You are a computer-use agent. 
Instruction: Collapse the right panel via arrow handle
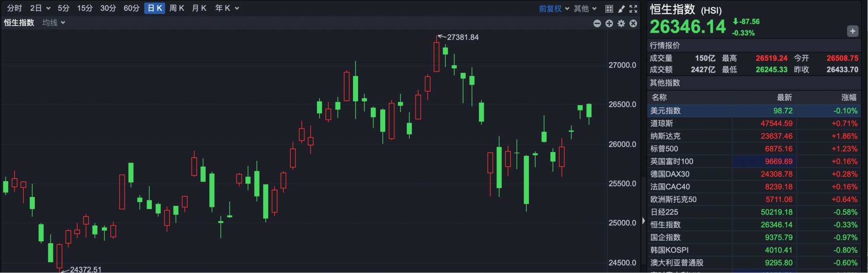pyautogui.click(x=643, y=221)
